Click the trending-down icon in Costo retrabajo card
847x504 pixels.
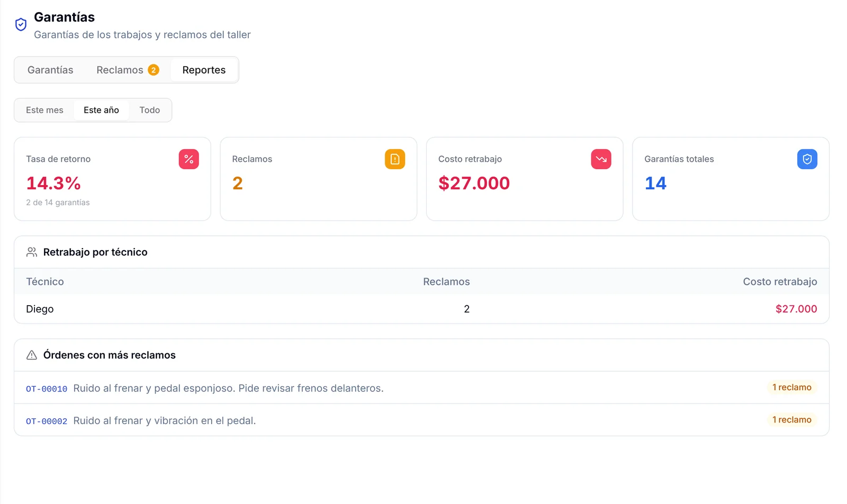pos(601,159)
